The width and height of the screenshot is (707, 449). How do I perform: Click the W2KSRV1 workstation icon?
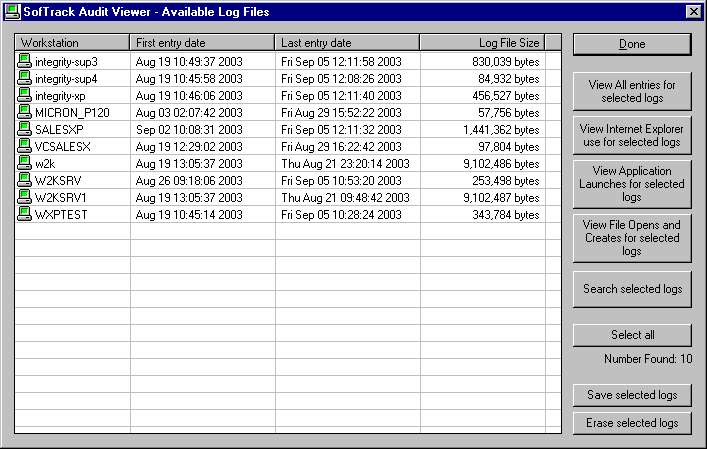tap(24, 197)
